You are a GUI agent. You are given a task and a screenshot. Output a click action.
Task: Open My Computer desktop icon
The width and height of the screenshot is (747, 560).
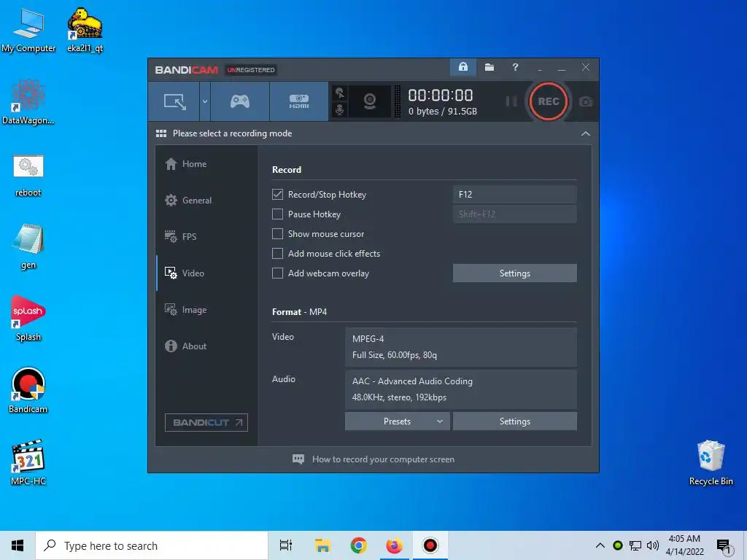point(28,31)
